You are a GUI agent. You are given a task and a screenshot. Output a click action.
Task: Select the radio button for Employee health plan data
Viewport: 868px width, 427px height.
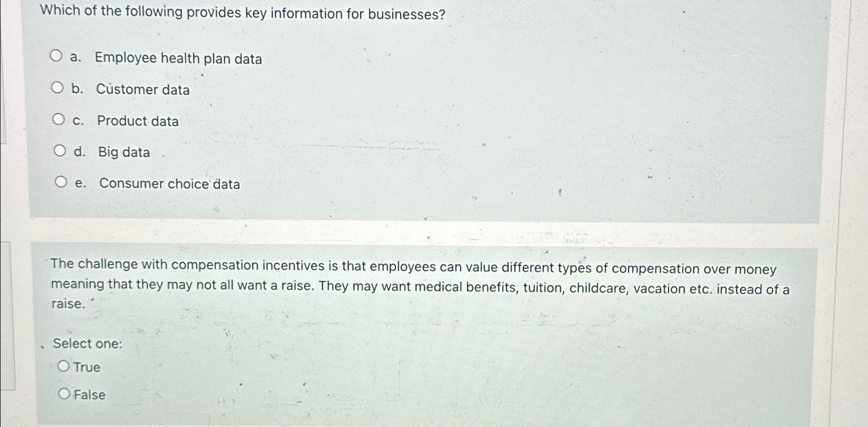pyautogui.click(x=59, y=57)
